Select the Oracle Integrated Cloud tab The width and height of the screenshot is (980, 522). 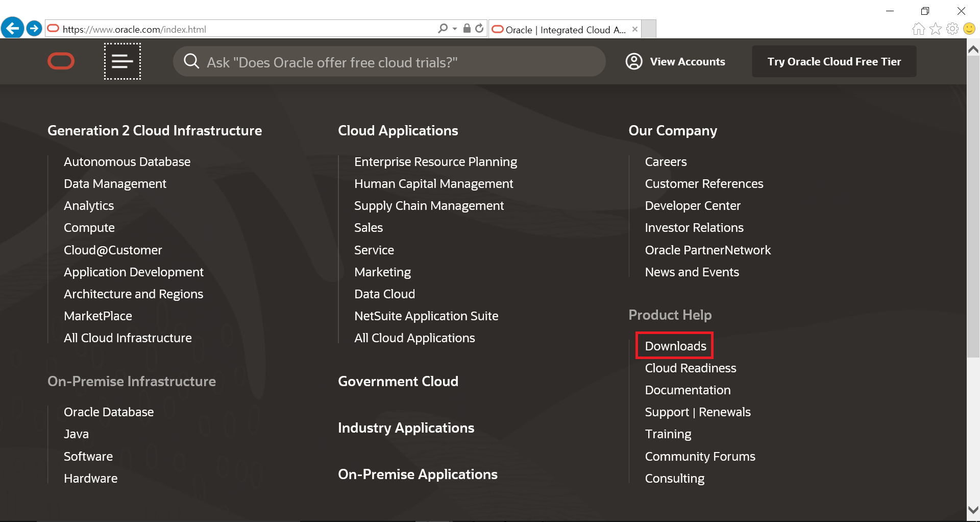[565, 30]
